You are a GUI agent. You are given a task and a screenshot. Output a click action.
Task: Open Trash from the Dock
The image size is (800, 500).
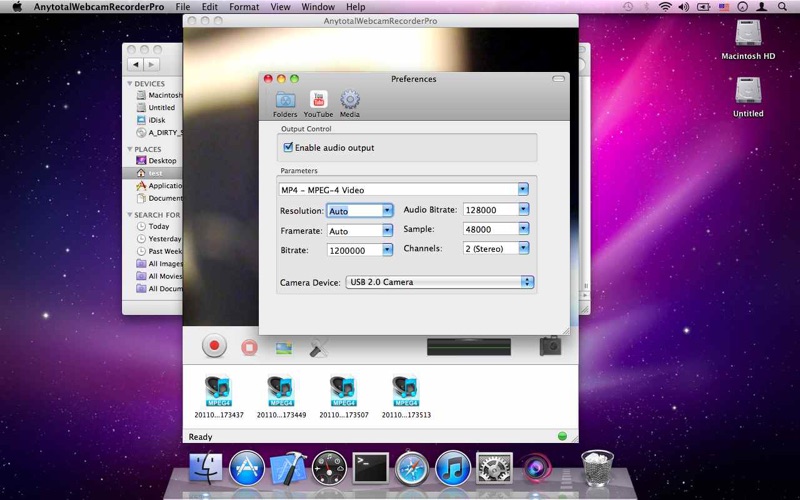click(x=597, y=467)
